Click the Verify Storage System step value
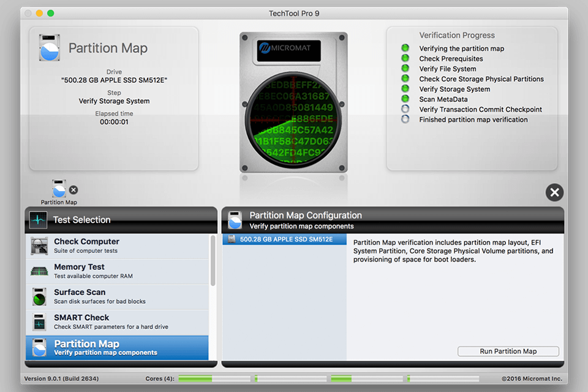Viewport: 588px width, 392px height. 114,101
